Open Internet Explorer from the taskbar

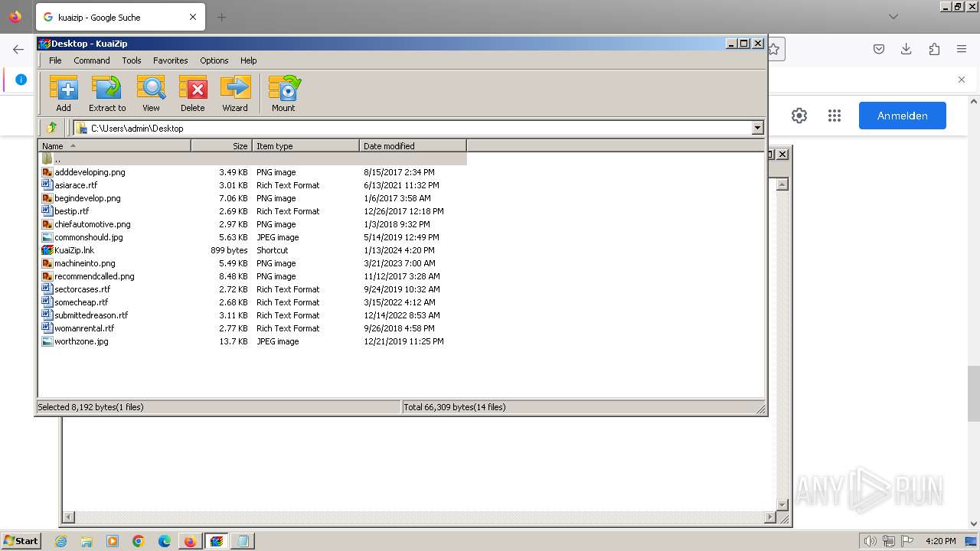(x=60, y=541)
